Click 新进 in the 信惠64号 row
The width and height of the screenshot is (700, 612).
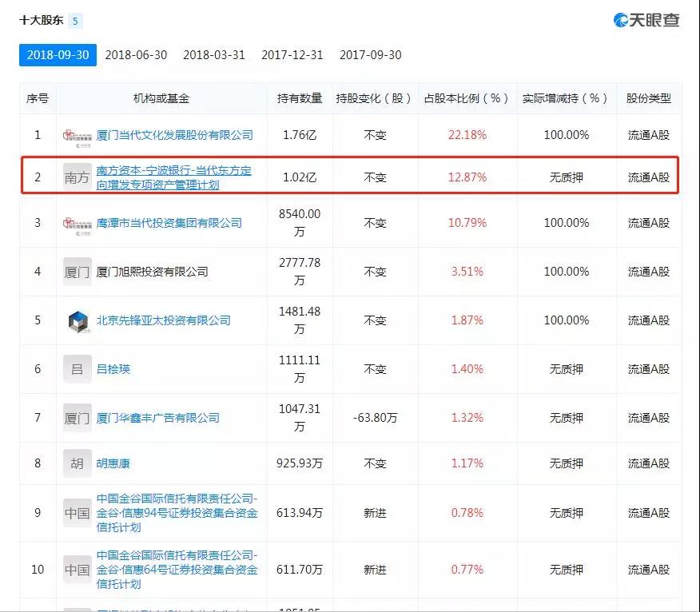pyautogui.click(x=375, y=570)
